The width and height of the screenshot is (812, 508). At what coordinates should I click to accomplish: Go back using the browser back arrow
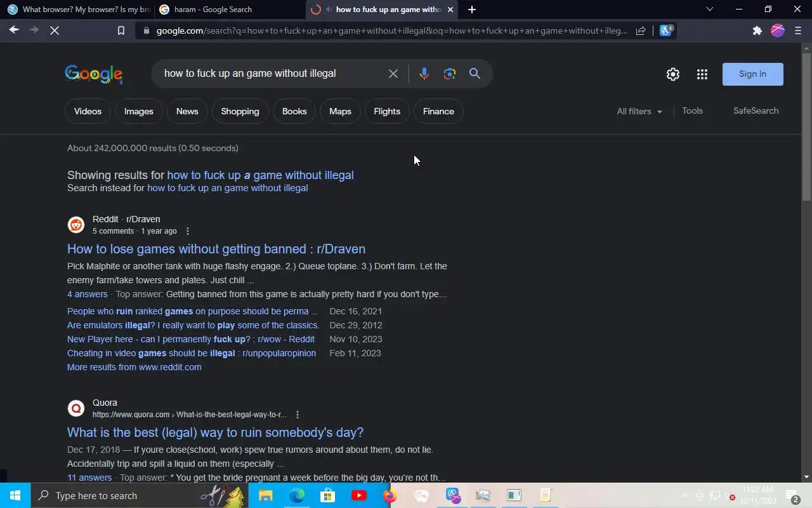coord(14,30)
